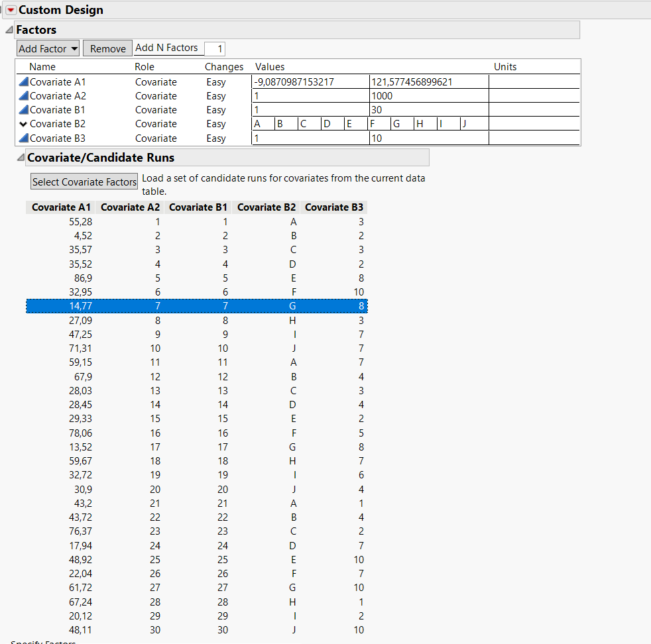
Task: Click the Units cell for Covariate A1
Action: click(x=534, y=81)
